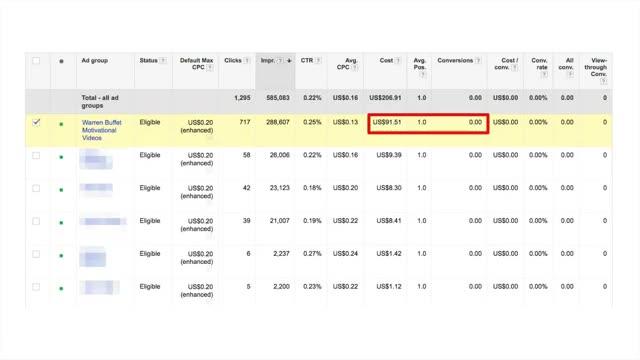Open the CTR column help icon

(x=318, y=60)
